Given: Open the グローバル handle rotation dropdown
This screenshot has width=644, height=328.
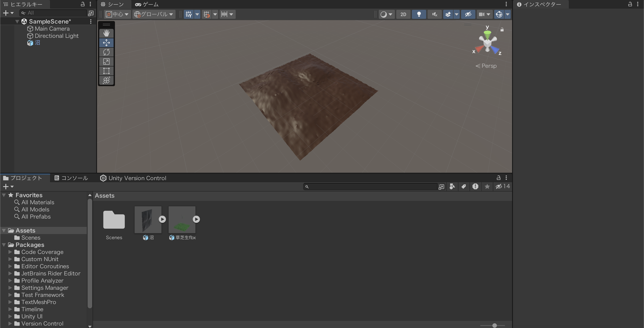Looking at the screenshot, I should pyautogui.click(x=153, y=14).
